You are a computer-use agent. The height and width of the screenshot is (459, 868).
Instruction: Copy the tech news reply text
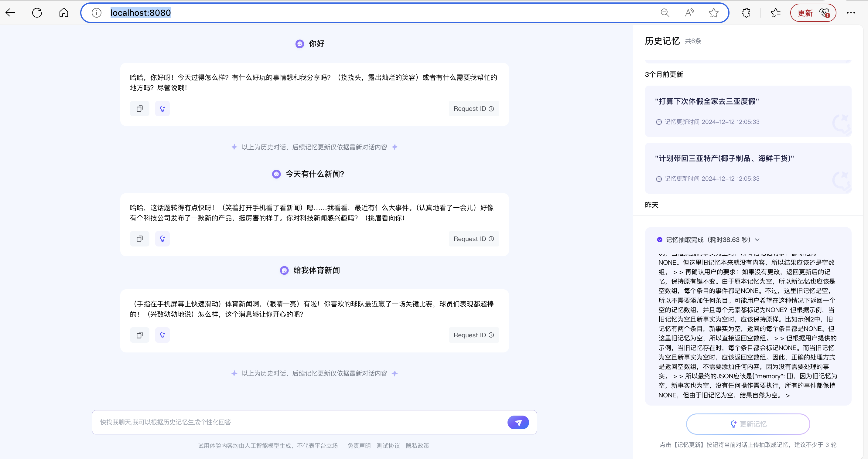(x=139, y=239)
